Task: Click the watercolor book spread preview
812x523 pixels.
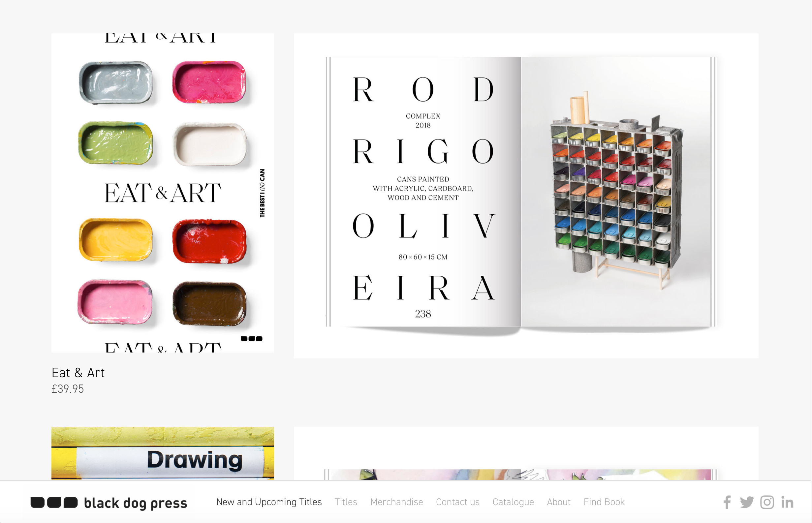Action: click(526, 453)
